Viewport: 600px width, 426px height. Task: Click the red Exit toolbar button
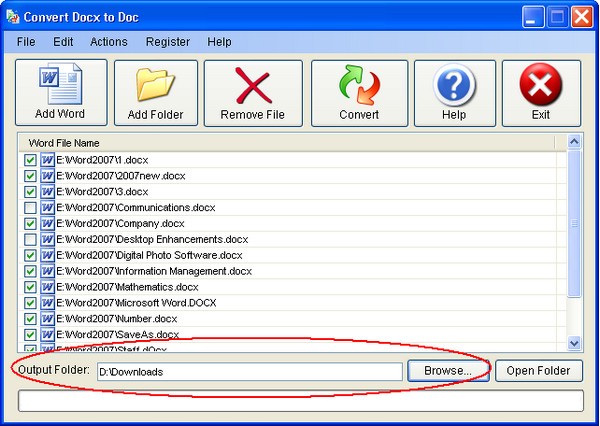541,93
